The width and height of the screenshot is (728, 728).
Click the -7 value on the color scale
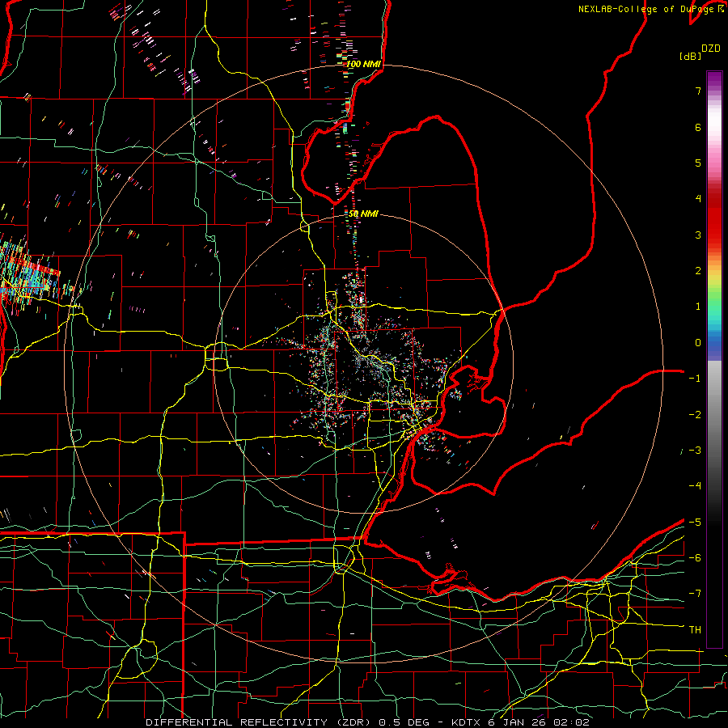(x=695, y=594)
